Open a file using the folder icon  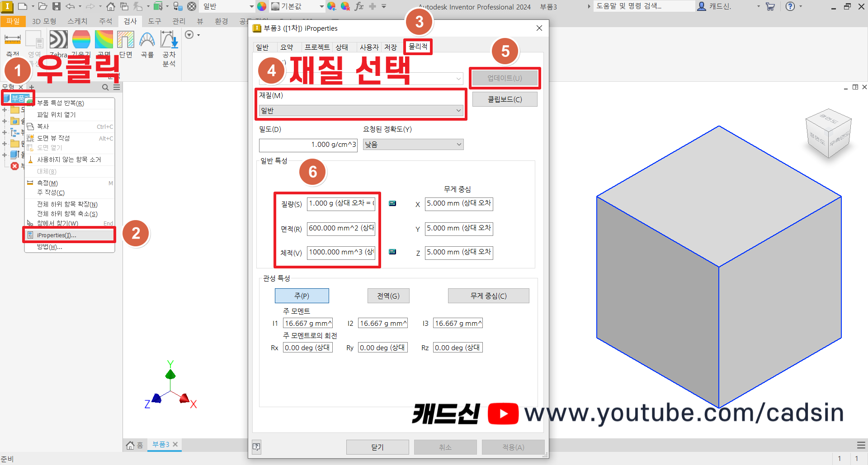point(42,6)
